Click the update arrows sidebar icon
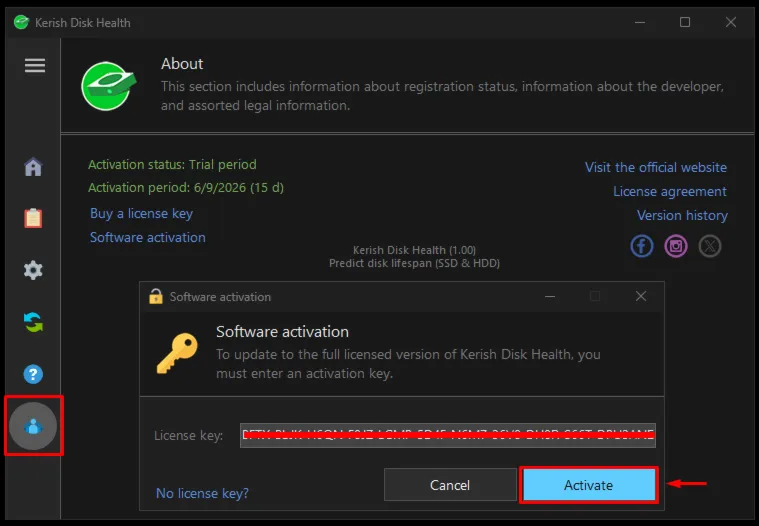The image size is (759, 526). [33, 322]
